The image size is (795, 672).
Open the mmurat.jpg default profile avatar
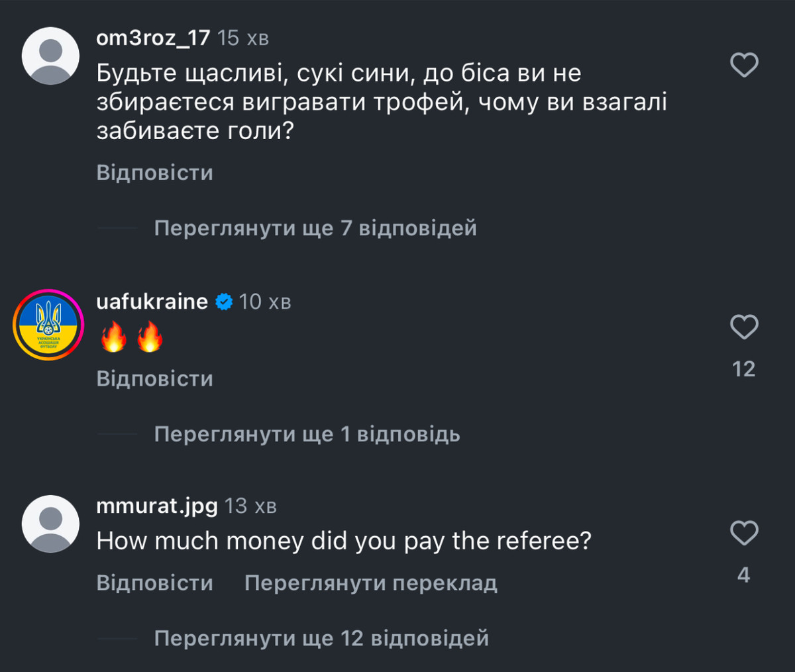coord(50,524)
